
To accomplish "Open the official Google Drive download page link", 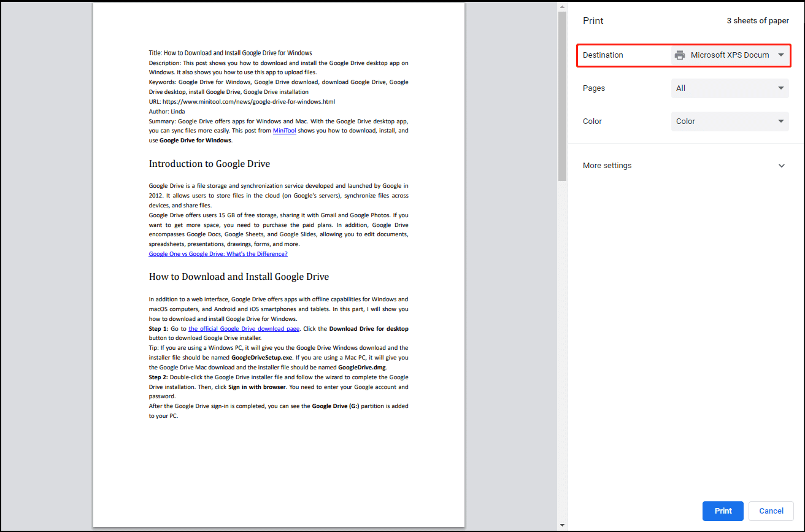I will pyautogui.click(x=244, y=328).
